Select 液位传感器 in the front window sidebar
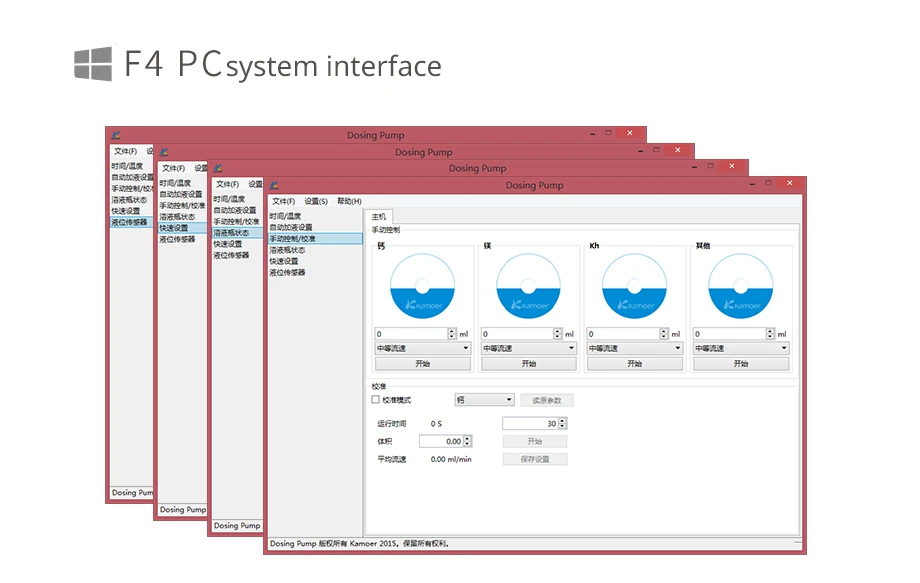This screenshot has width=920, height=583. point(288,272)
